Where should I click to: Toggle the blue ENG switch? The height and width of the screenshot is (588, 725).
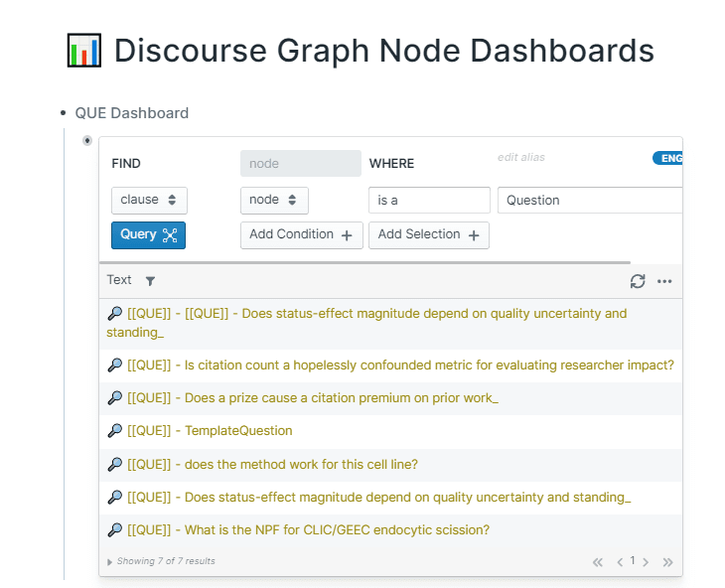click(667, 158)
